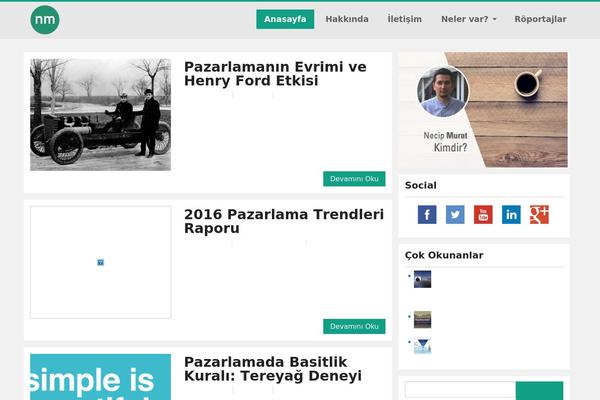Open the İletişim page

(x=404, y=19)
